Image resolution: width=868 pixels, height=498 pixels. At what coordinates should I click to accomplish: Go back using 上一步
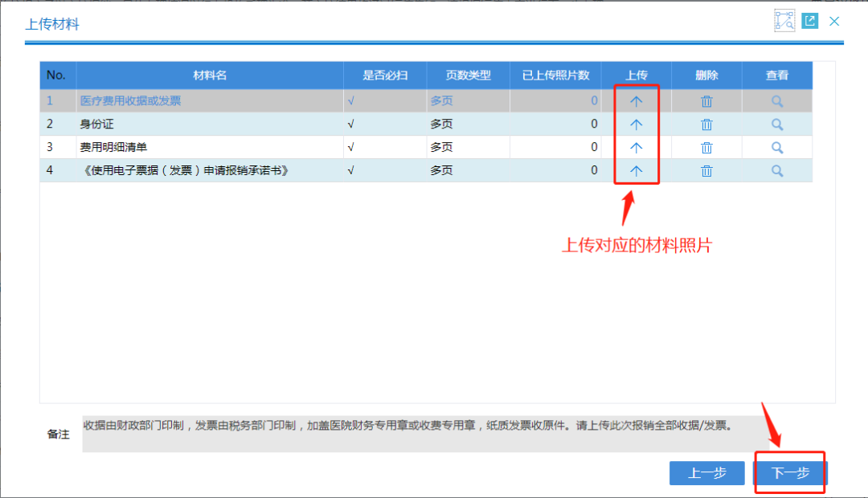tap(706, 473)
